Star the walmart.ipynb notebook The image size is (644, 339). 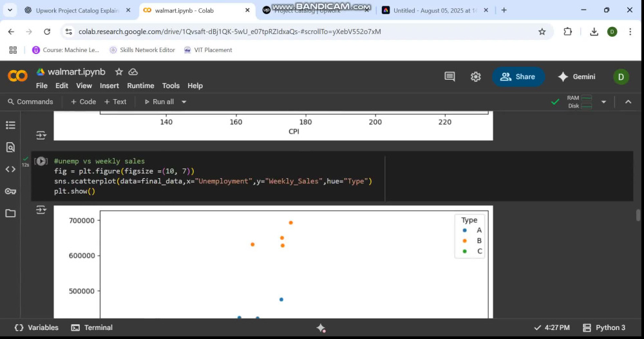[118, 72]
